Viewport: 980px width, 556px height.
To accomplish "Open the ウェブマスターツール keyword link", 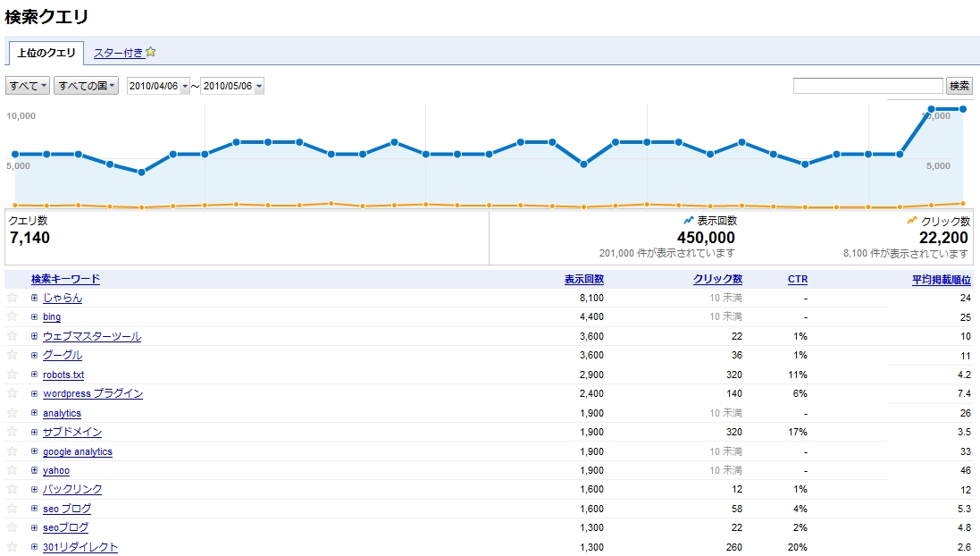I will pyautogui.click(x=92, y=336).
